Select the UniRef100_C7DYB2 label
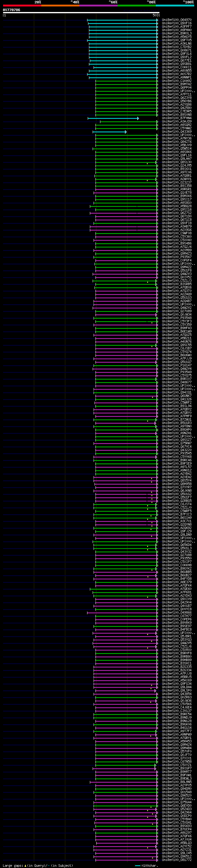The width and height of the screenshot is (197, 868). click(x=177, y=47)
